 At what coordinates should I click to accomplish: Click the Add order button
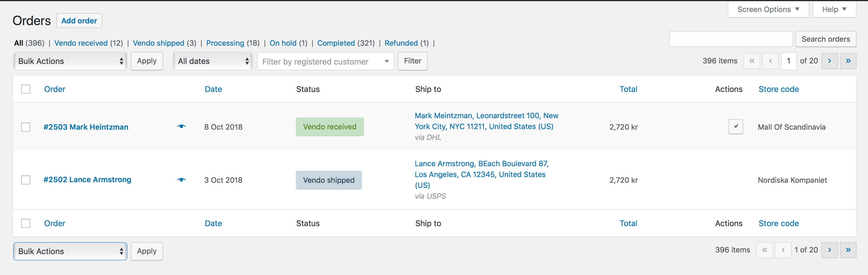(x=79, y=21)
